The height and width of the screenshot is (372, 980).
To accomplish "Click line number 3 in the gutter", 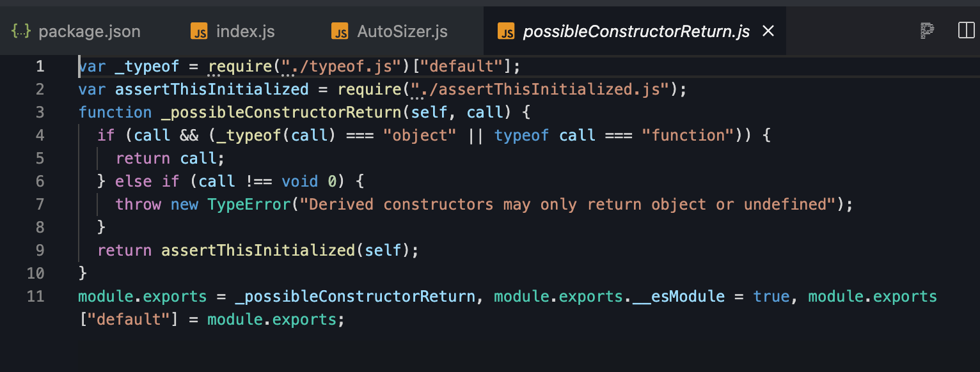I will (40, 112).
